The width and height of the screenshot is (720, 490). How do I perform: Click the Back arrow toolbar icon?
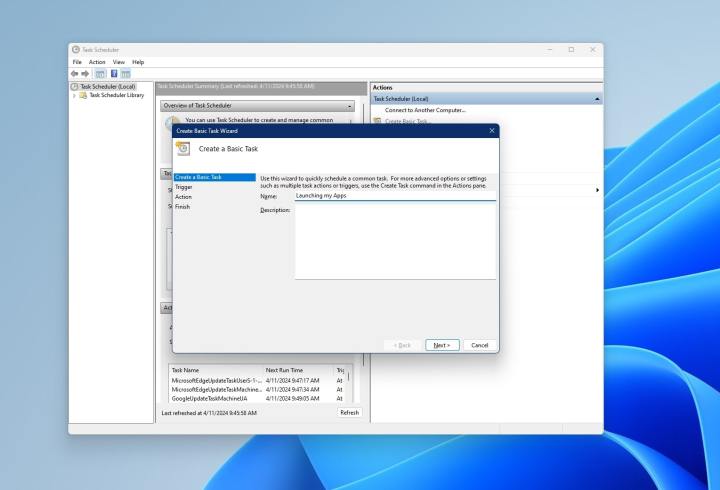tap(74, 73)
